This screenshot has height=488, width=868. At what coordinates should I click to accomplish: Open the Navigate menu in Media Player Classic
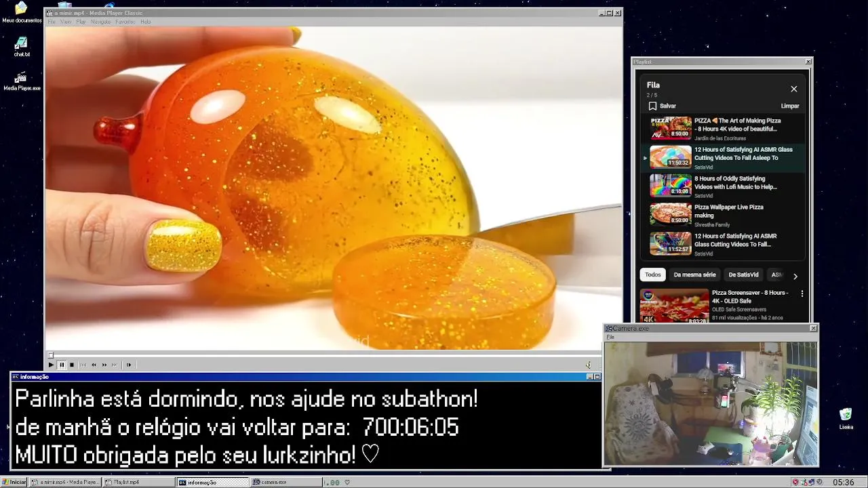coord(100,22)
